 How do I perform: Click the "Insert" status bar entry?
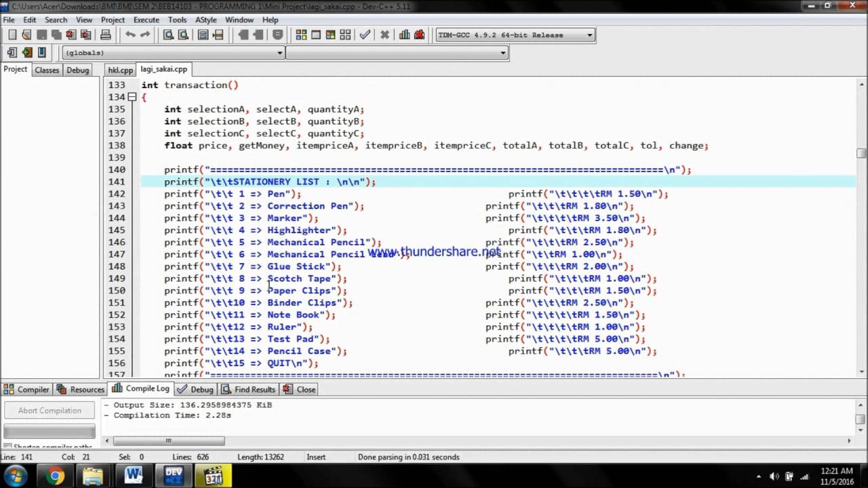coord(316,457)
